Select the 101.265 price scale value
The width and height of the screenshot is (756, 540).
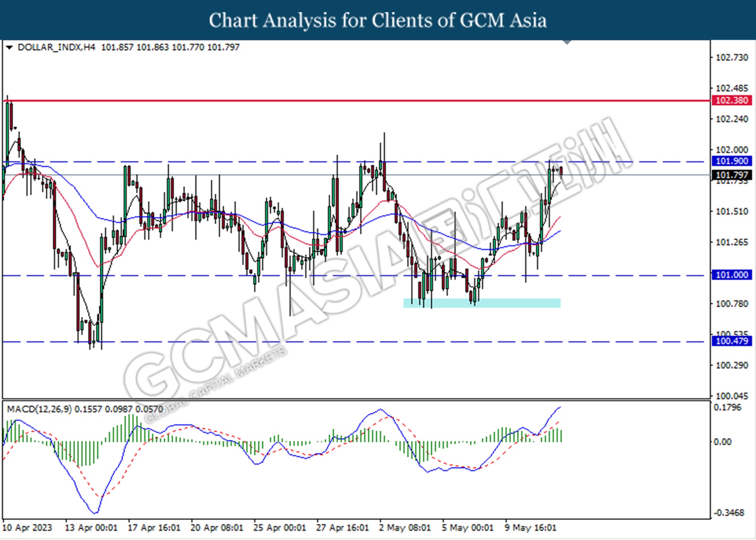tap(732, 242)
